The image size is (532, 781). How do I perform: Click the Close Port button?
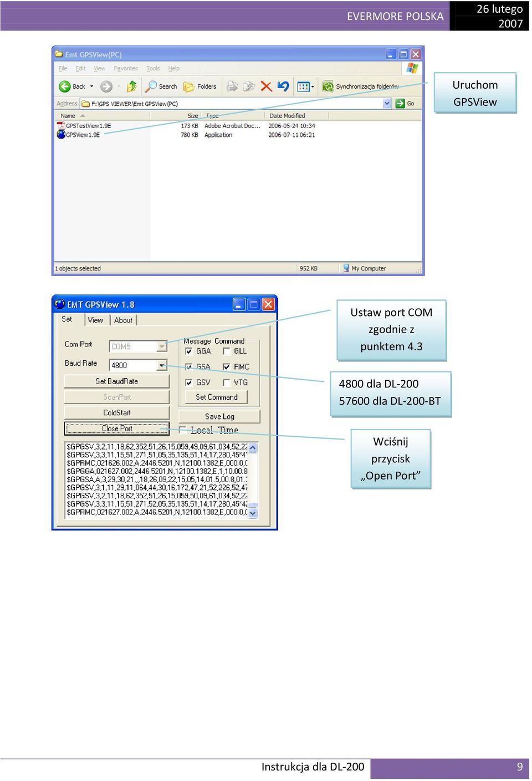tap(117, 428)
